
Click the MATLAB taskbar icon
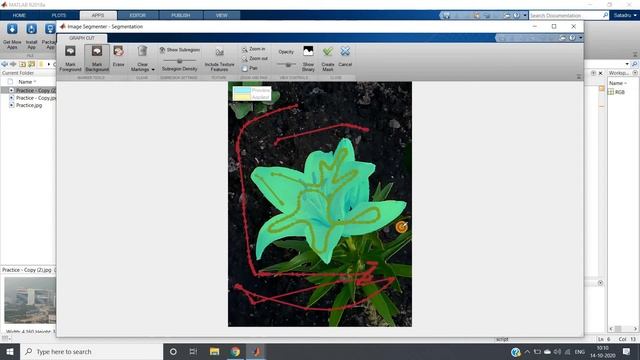[x=256, y=351]
